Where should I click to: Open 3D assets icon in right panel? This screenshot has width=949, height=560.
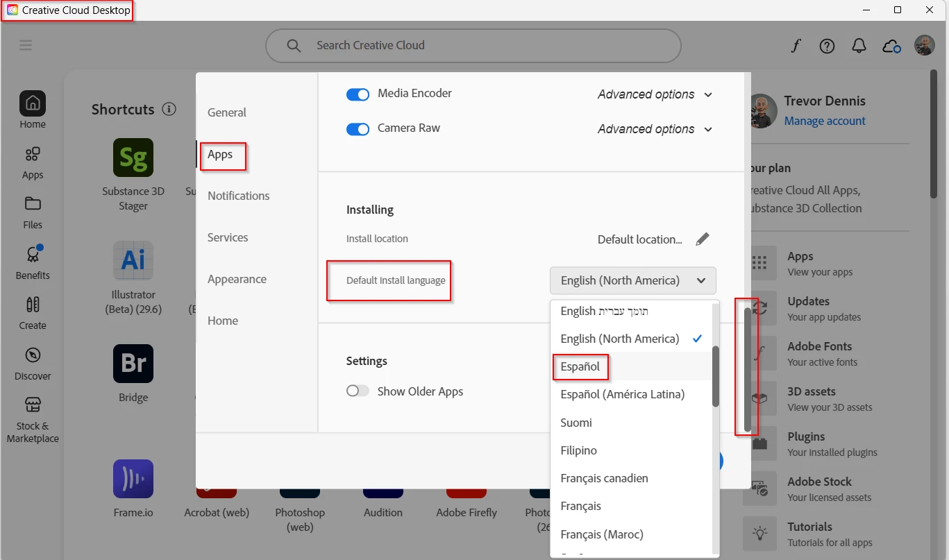759,398
